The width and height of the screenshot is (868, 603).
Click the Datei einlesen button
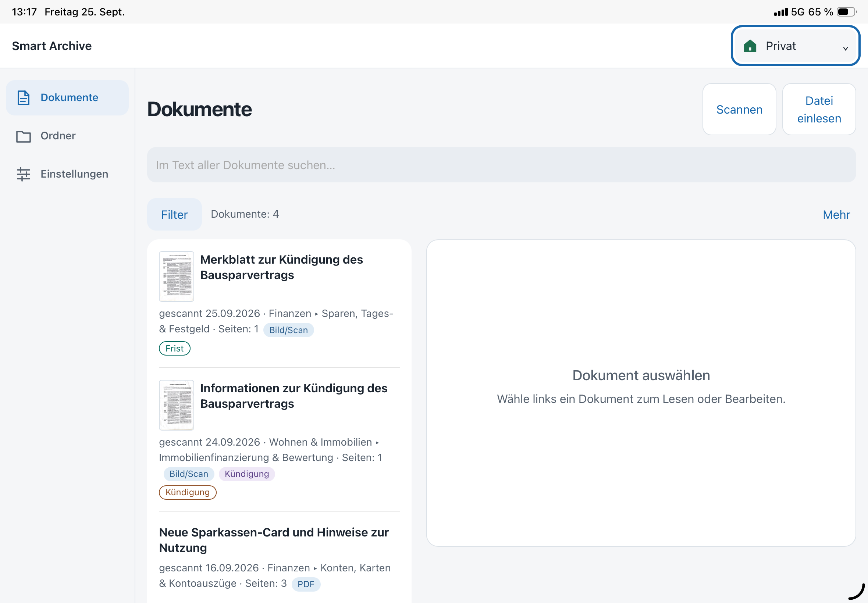tap(819, 109)
